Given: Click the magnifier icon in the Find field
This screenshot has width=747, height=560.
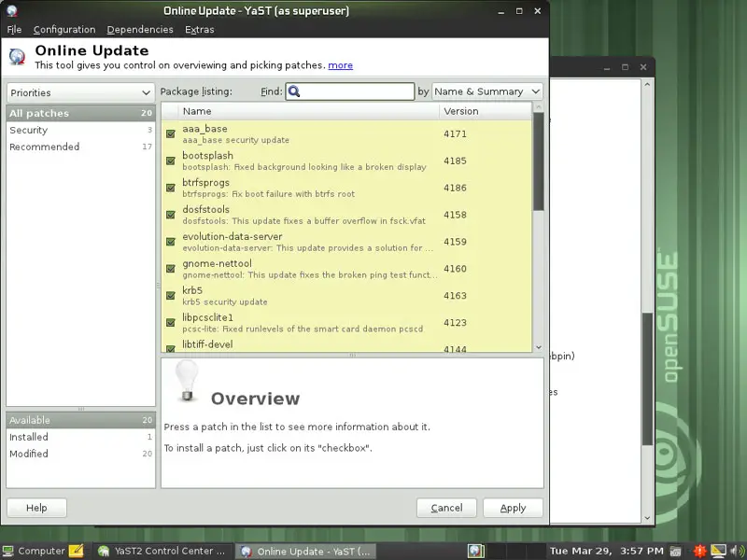Looking at the screenshot, I should [x=294, y=91].
